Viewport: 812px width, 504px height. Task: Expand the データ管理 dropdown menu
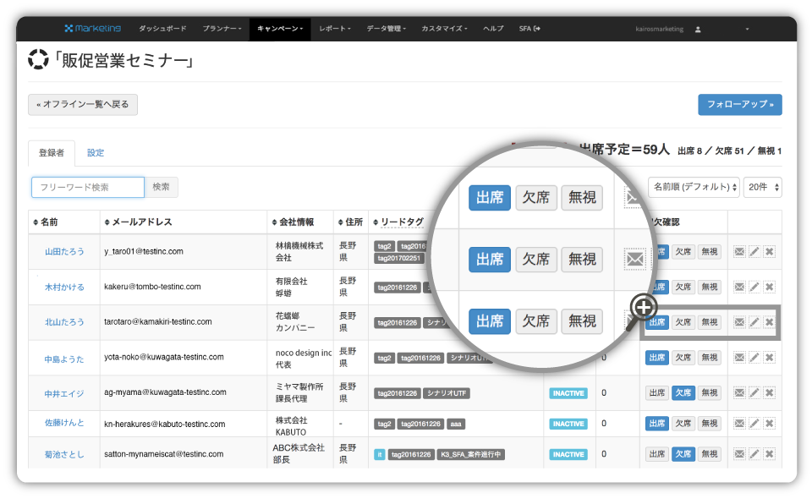[x=387, y=27]
